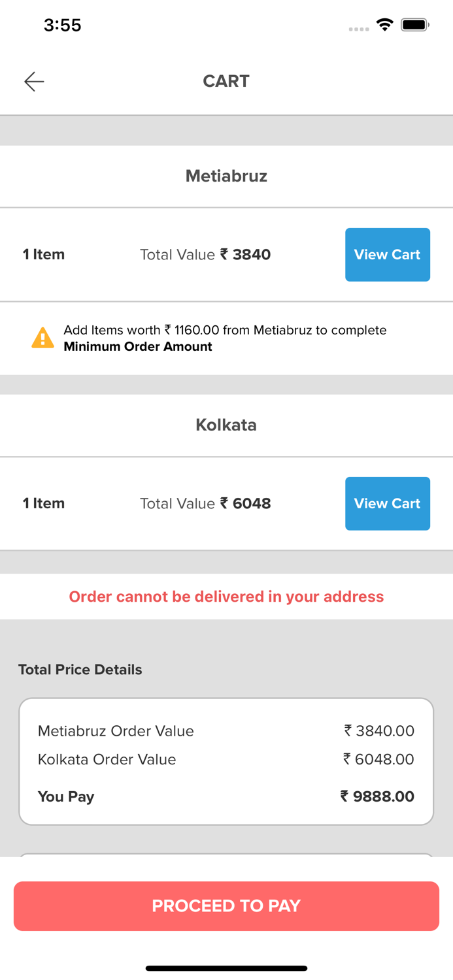Image resolution: width=453 pixels, height=980 pixels.
Task: Tap the clock showing 3:55
Action: point(63,25)
